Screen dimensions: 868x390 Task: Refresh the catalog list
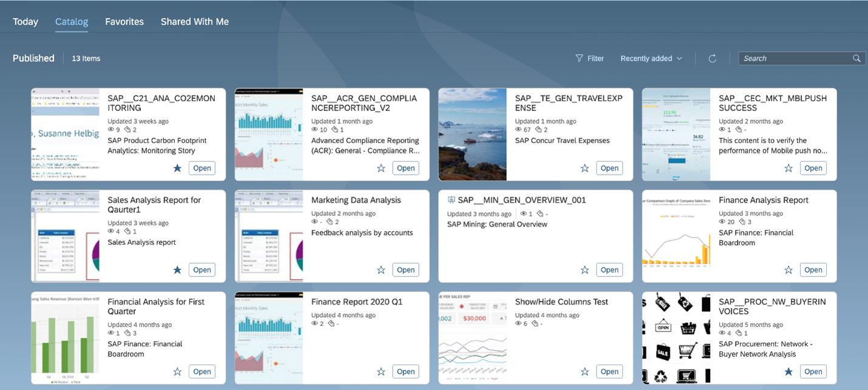[x=713, y=58]
